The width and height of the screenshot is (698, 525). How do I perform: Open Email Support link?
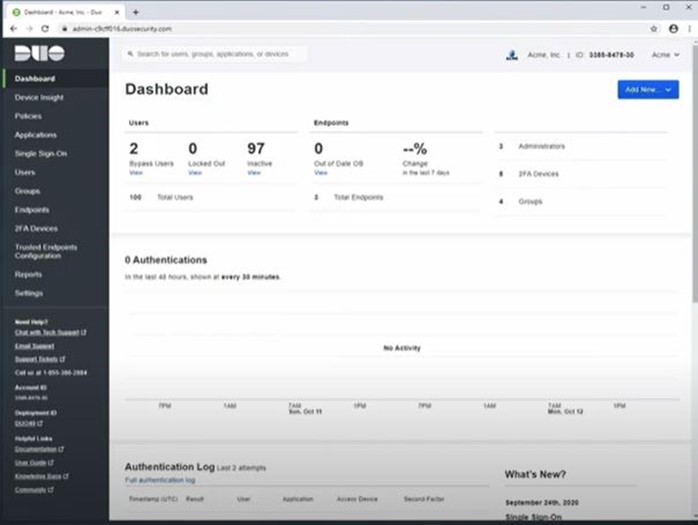pyautogui.click(x=34, y=346)
